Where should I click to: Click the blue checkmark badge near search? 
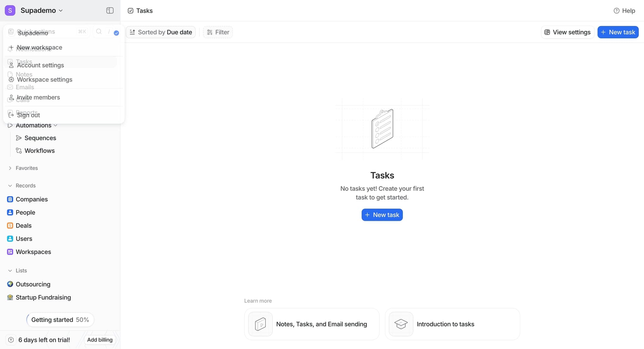(116, 33)
